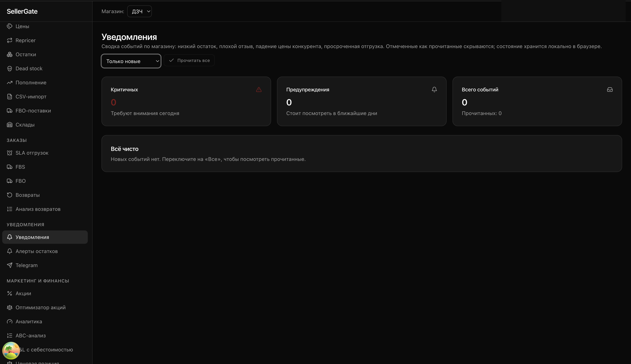The height and width of the screenshot is (364, 631).
Task: Click the Telegram paper plane icon
Action: pos(9,265)
